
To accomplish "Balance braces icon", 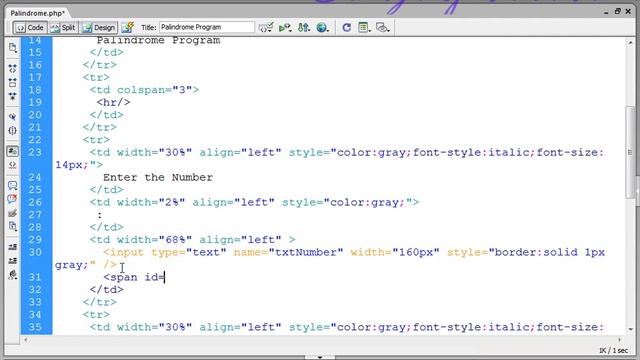I will pyautogui.click(x=13, y=131).
